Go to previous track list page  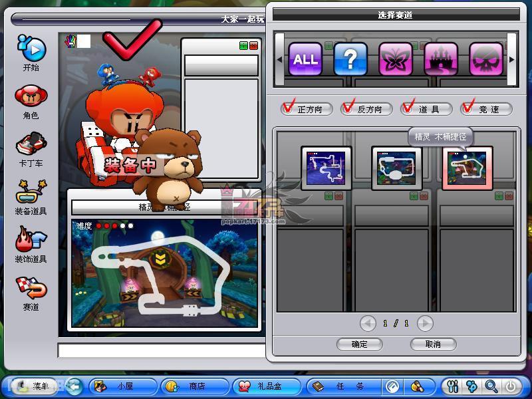tap(368, 323)
